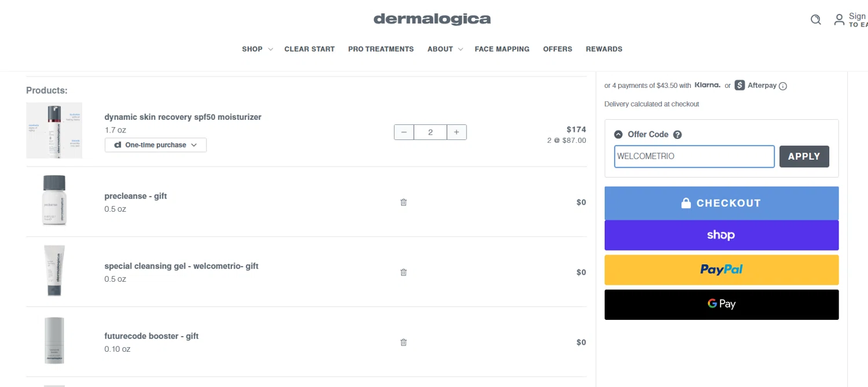Image resolution: width=868 pixels, height=387 pixels.
Task: Click the 'Products:' heading
Action: click(x=47, y=90)
